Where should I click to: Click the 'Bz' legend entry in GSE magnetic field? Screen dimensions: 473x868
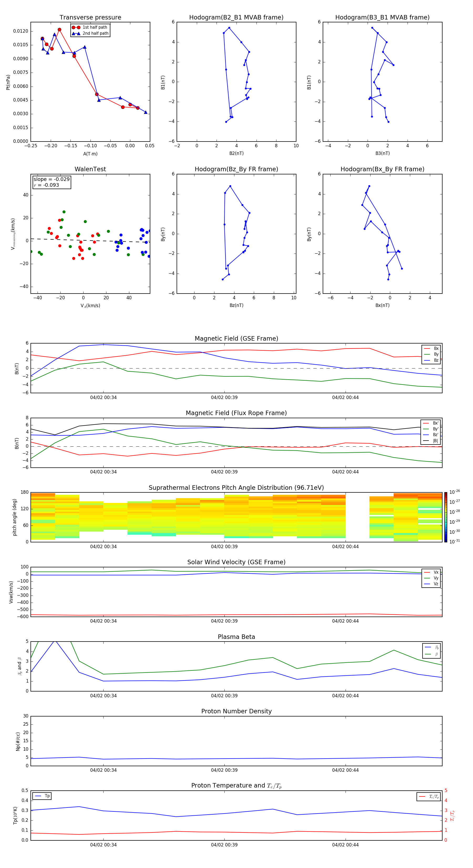tap(431, 360)
